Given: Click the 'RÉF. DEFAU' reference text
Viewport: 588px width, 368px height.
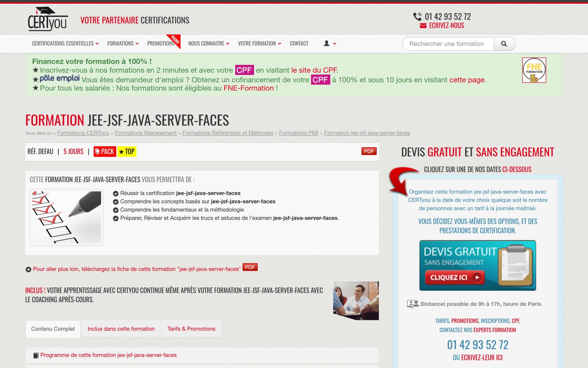Looking at the screenshot, I should 40,152.
